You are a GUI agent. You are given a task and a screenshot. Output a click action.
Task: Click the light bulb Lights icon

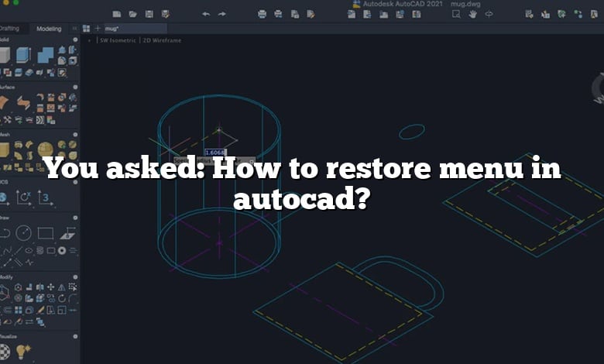tap(23, 352)
